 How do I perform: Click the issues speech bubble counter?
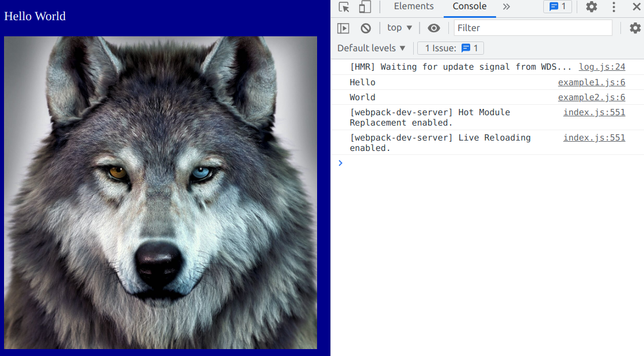pos(558,6)
